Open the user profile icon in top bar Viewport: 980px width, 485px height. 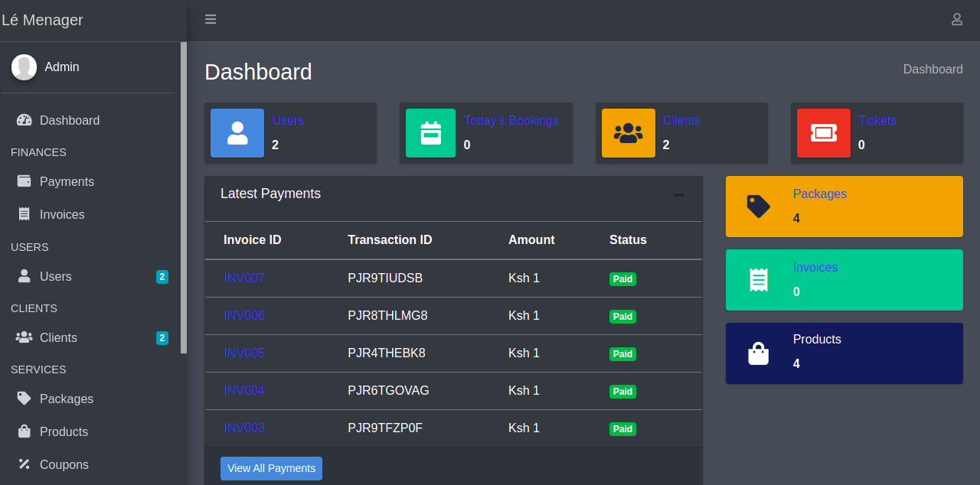pyautogui.click(x=957, y=19)
